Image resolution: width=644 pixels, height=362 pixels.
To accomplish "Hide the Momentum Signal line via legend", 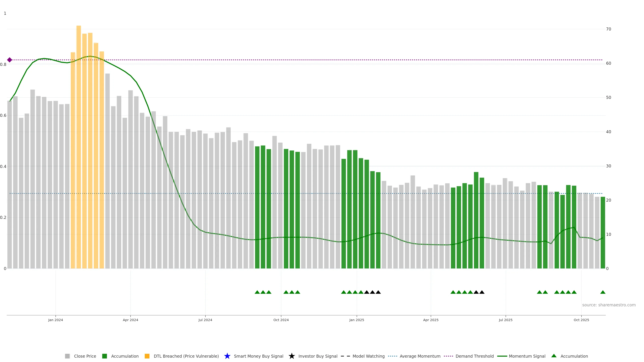I will pos(527,356).
